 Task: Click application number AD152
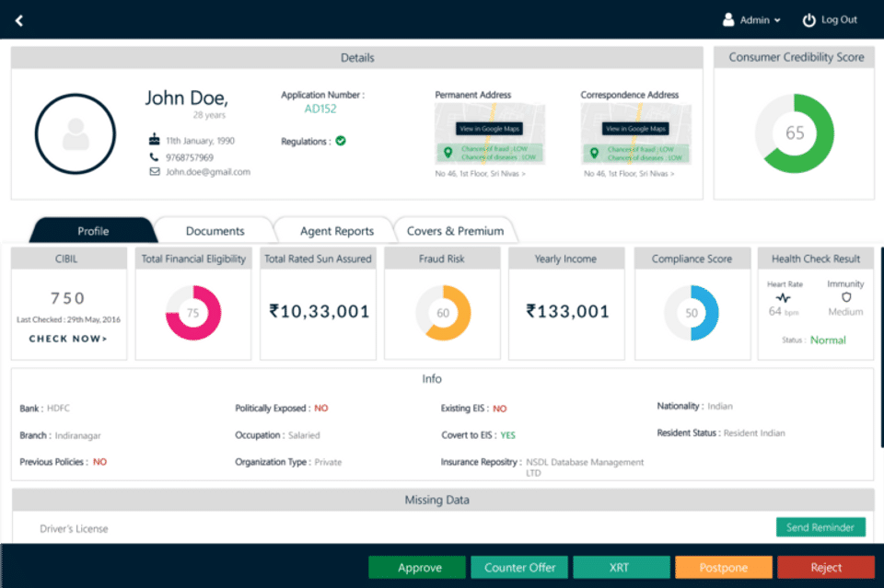click(320, 109)
